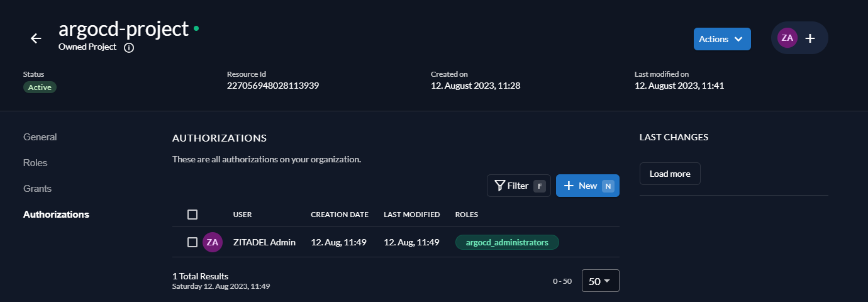This screenshot has width=868, height=302.
Task: Click the Resource Id number
Action: 273,86
